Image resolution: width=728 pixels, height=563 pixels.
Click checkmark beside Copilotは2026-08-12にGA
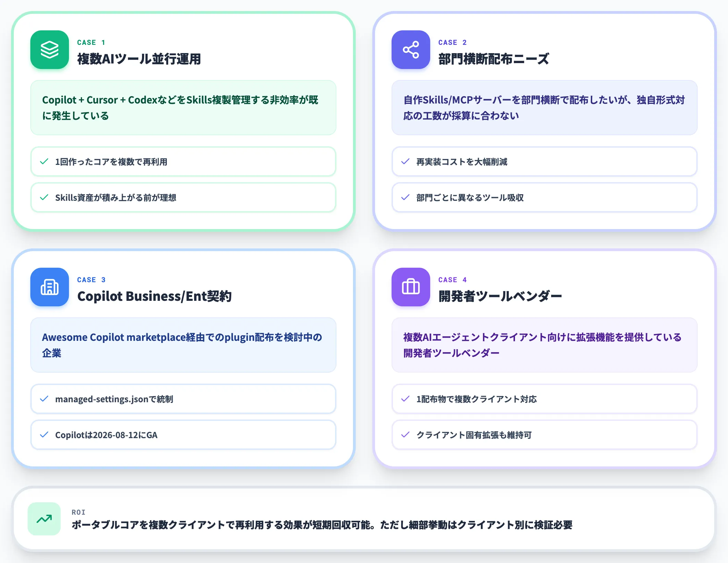coord(44,435)
